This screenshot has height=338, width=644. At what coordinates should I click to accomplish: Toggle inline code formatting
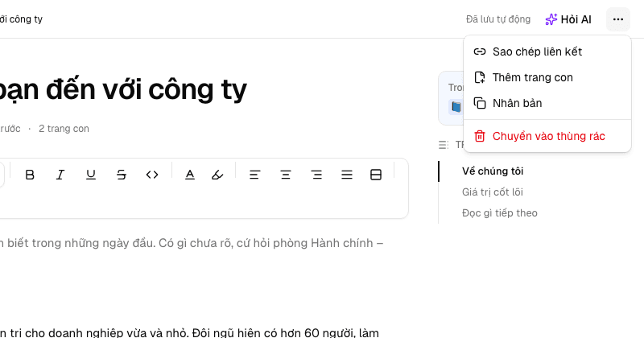point(152,175)
